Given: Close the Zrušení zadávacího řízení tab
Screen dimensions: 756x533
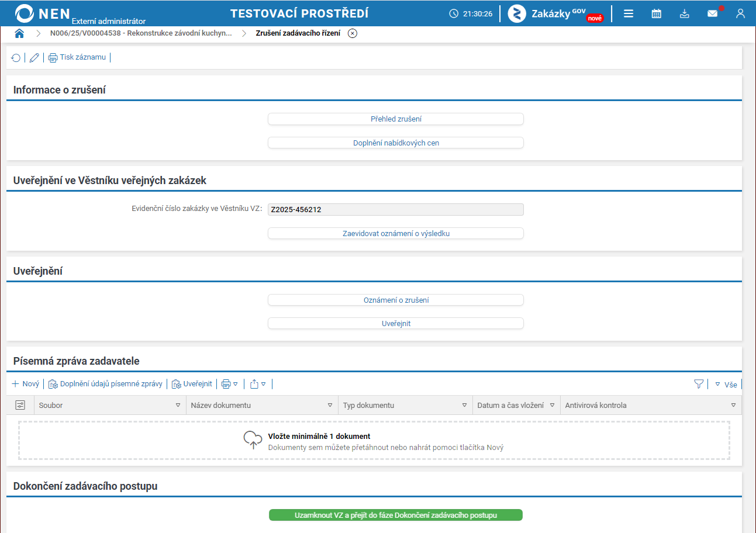Looking at the screenshot, I should 352,33.
